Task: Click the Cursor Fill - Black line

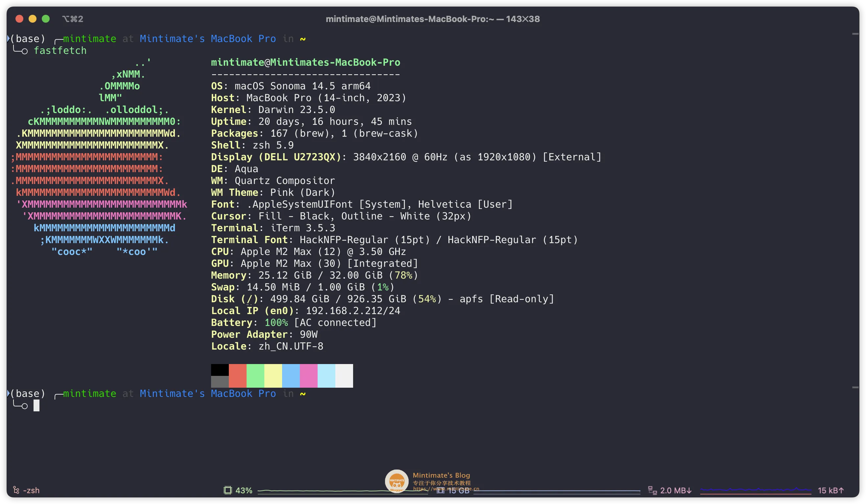Action: click(341, 216)
